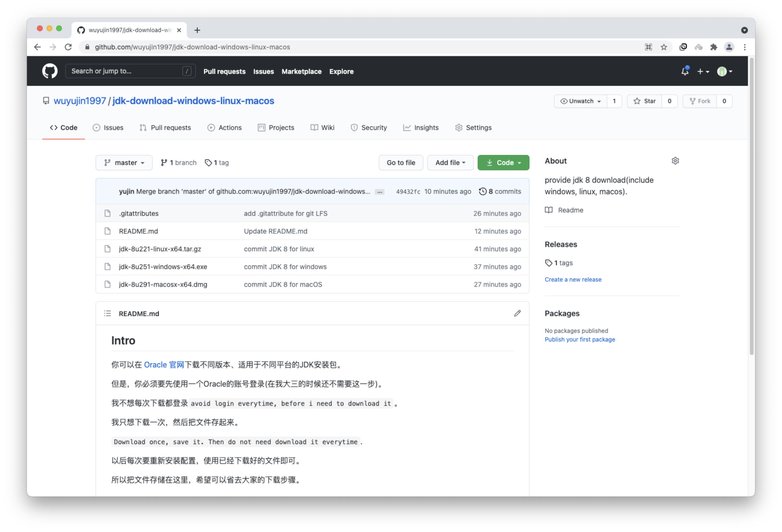The image size is (782, 532).
Task: Select the Actions tab
Action: [230, 127]
